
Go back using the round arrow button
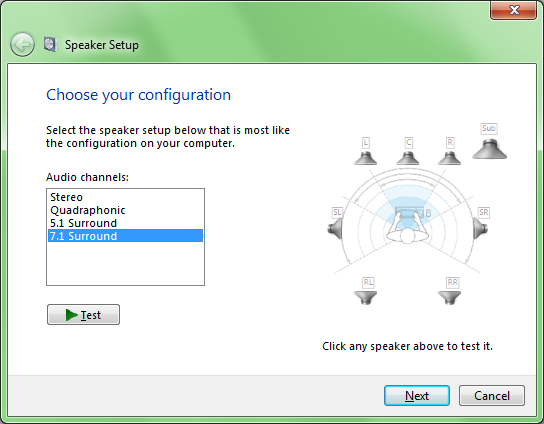point(23,44)
